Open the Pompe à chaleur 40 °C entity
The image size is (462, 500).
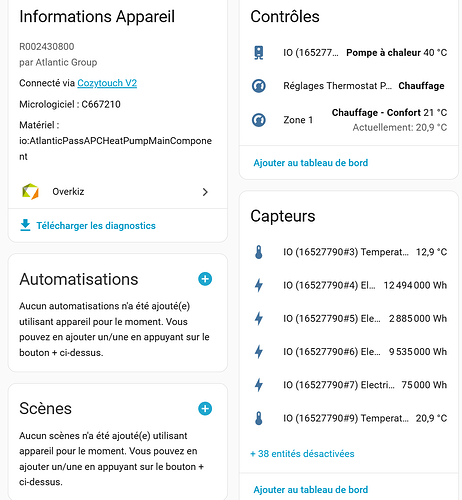pos(349,53)
